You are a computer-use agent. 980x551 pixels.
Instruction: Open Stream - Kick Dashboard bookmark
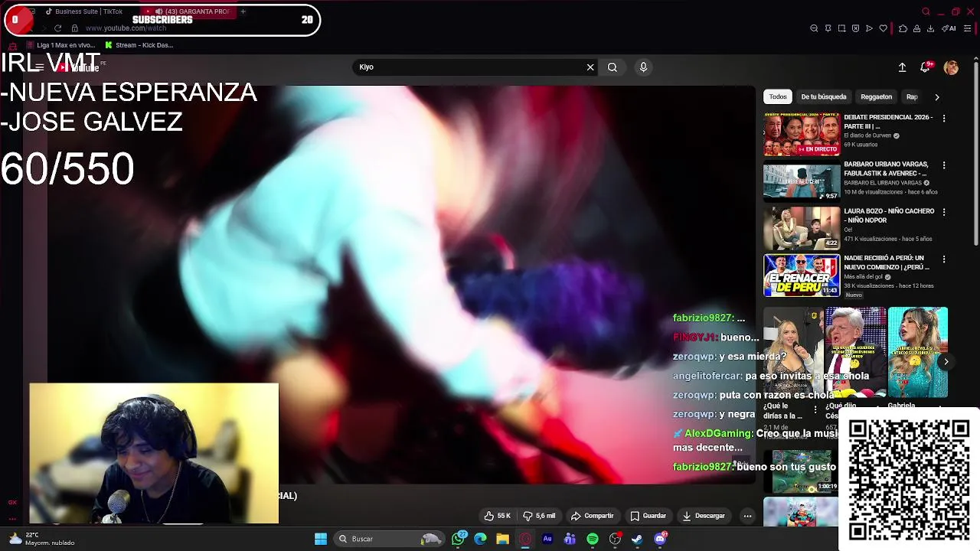pyautogui.click(x=139, y=45)
